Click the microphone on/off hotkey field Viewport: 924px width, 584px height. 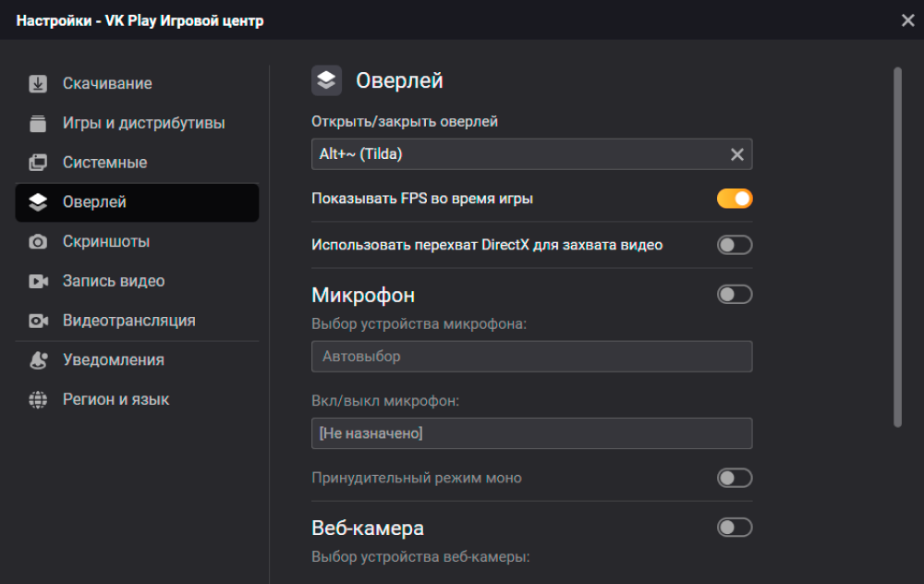pos(531,433)
